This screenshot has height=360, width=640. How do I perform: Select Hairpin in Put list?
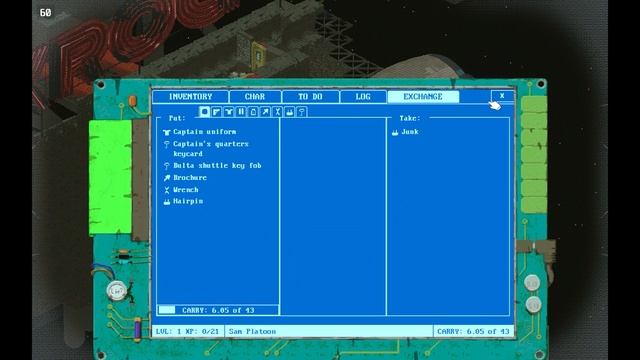188,201
